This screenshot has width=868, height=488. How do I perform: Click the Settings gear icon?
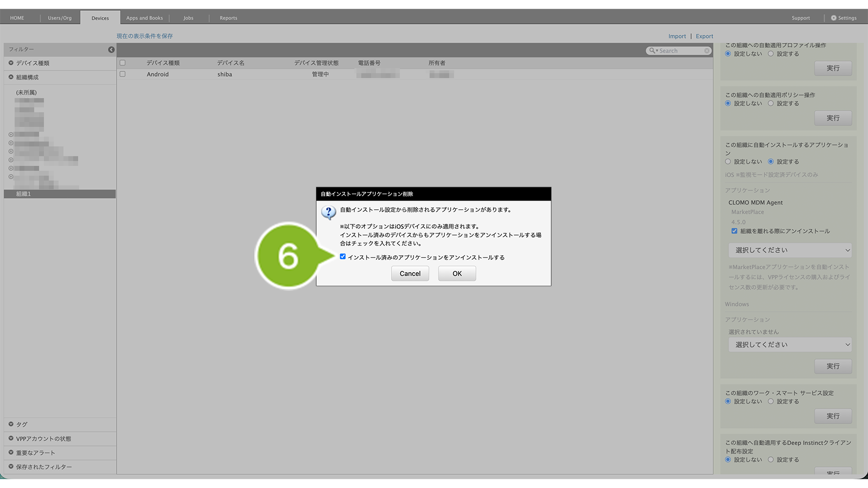pyautogui.click(x=833, y=18)
